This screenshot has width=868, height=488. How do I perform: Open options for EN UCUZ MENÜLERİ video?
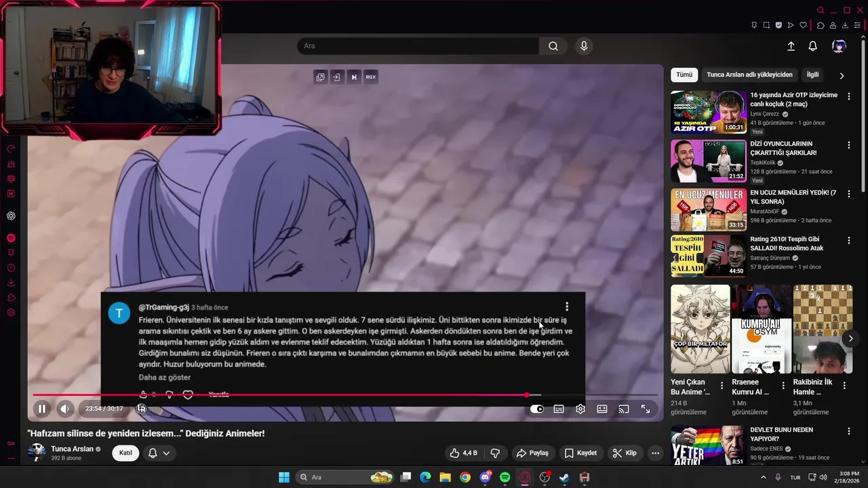coord(848,195)
